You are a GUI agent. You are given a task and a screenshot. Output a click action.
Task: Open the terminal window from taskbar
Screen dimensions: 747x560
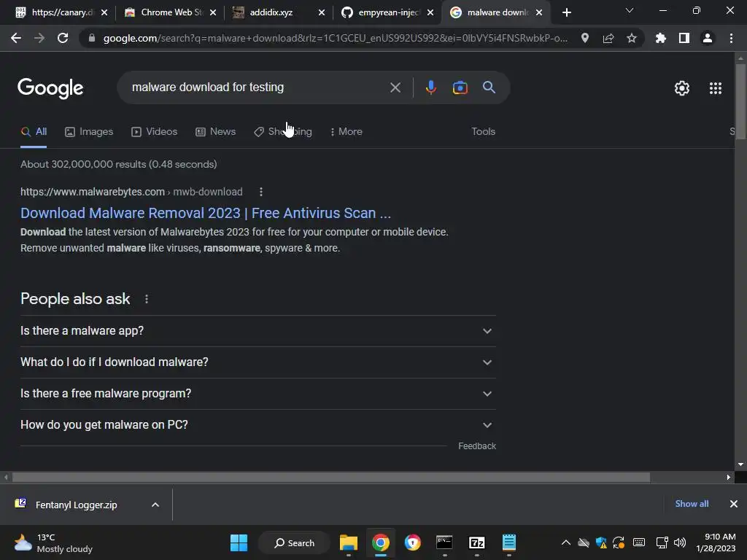pyautogui.click(x=444, y=542)
